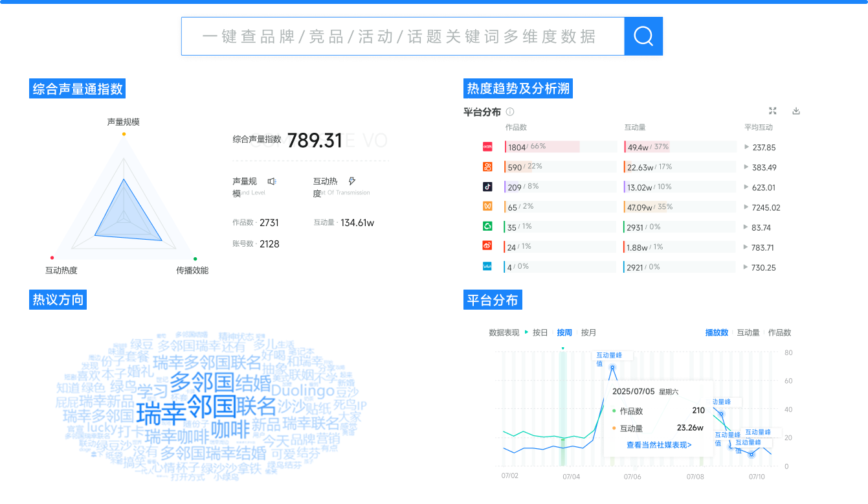Click the green WeChat-style icon in row 35
868x504 pixels.
[487, 227]
